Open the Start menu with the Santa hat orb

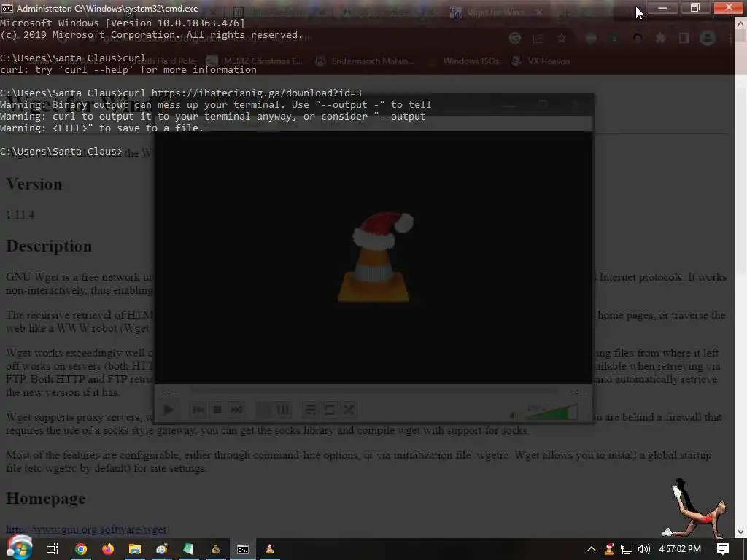18,548
